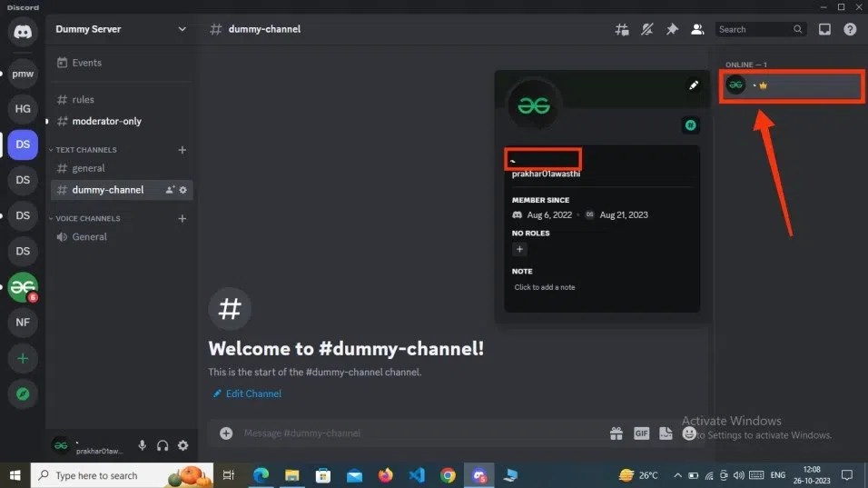
Task: Click the Message #dummy-channel input box
Action: (420, 433)
